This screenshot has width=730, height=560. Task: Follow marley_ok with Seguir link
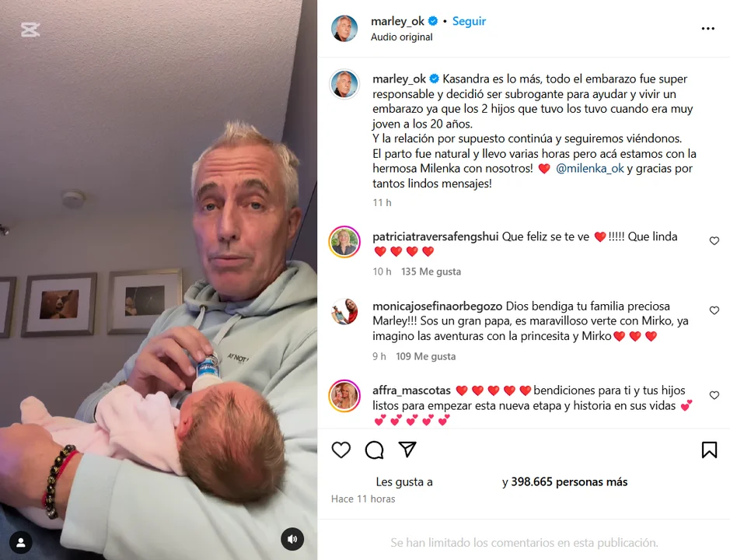coord(469,21)
